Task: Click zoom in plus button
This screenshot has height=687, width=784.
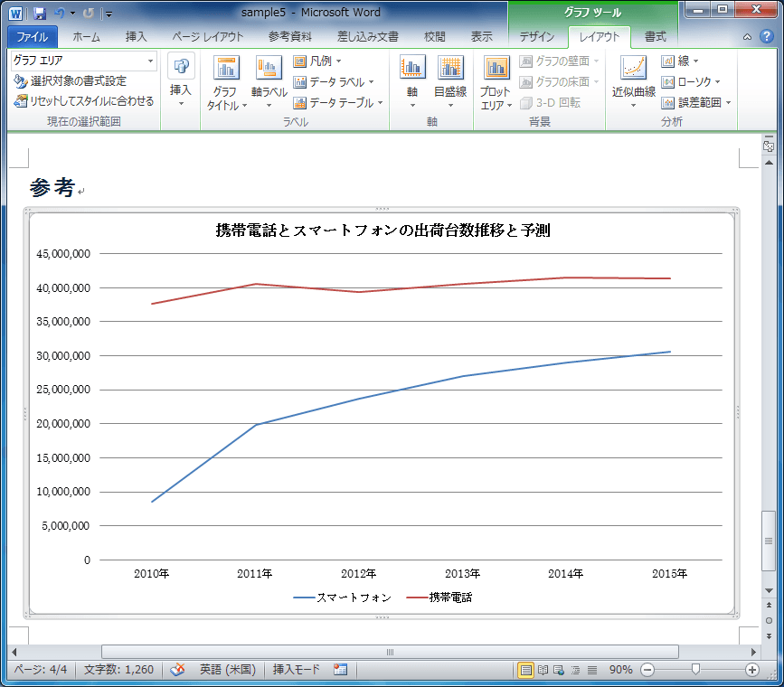Action: pos(752,670)
